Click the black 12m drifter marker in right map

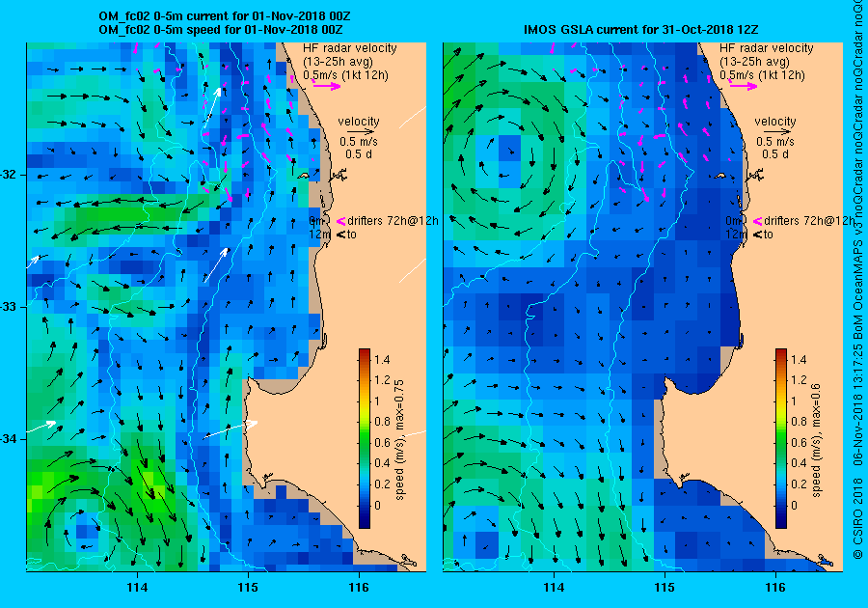point(757,235)
